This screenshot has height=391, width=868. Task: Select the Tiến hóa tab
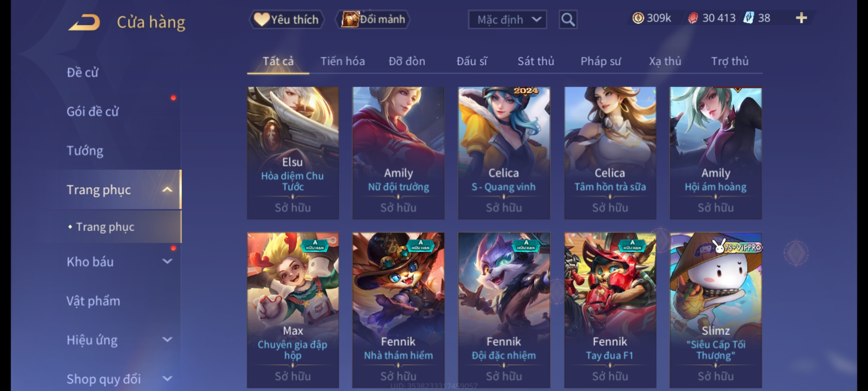coord(342,61)
